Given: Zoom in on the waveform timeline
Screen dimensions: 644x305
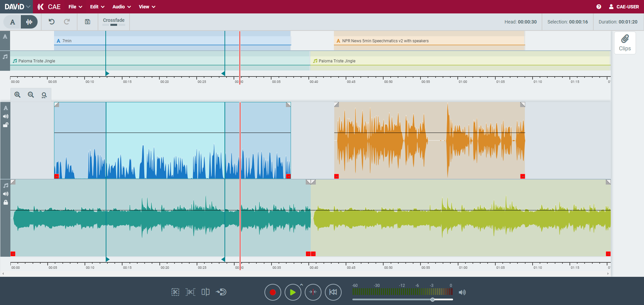Looking at the screenshot, I should (x=17, y=95).
